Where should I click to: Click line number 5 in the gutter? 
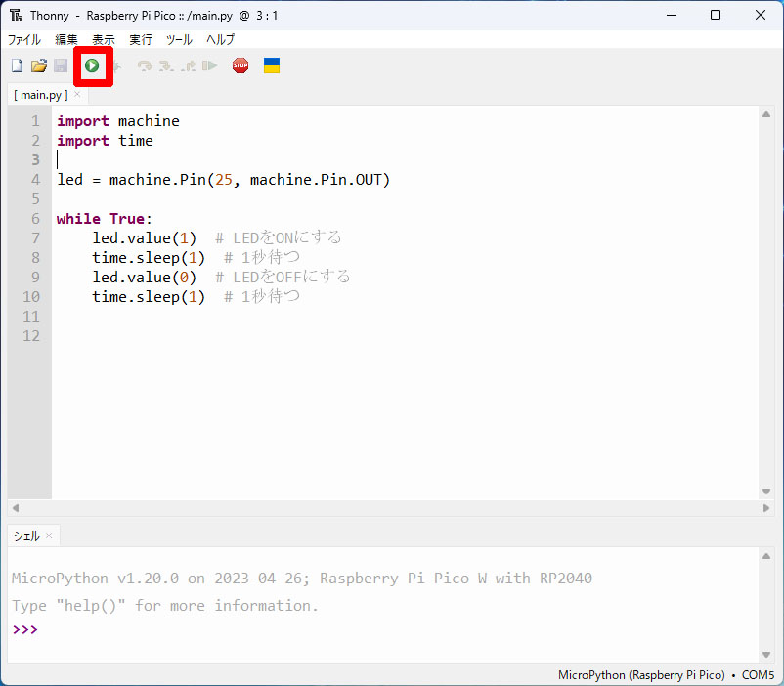tap(35, 199)
